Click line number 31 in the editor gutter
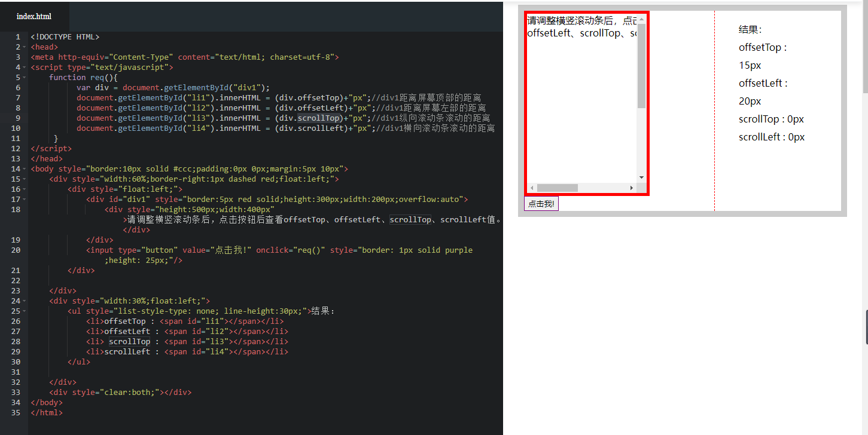The width and height of the screenshot is (868, 435). coord(16,372)
